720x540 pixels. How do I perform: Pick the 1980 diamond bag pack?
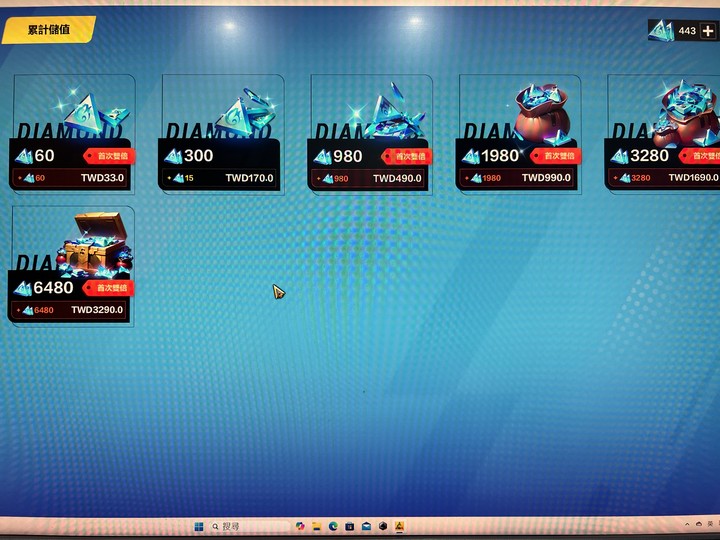(519, 134)
